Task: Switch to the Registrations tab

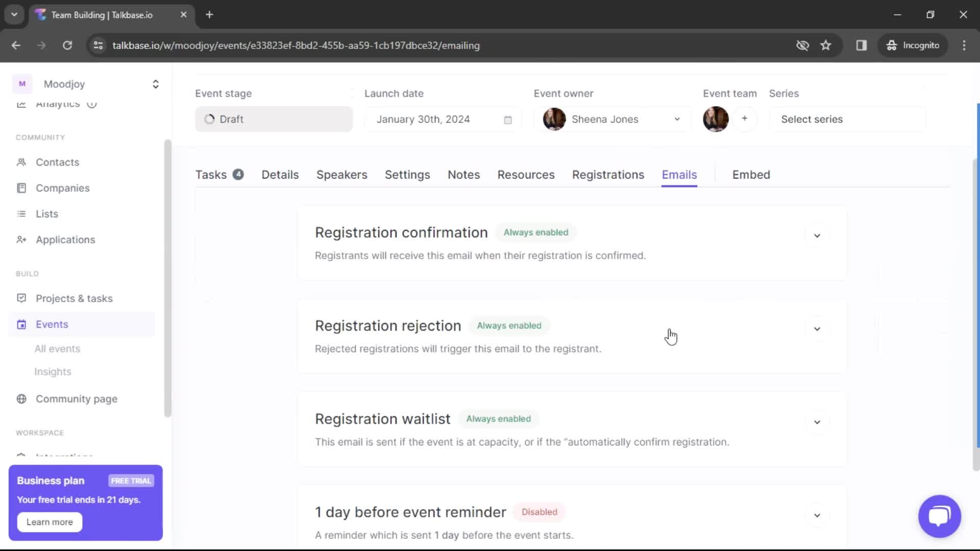Action: 608,175
